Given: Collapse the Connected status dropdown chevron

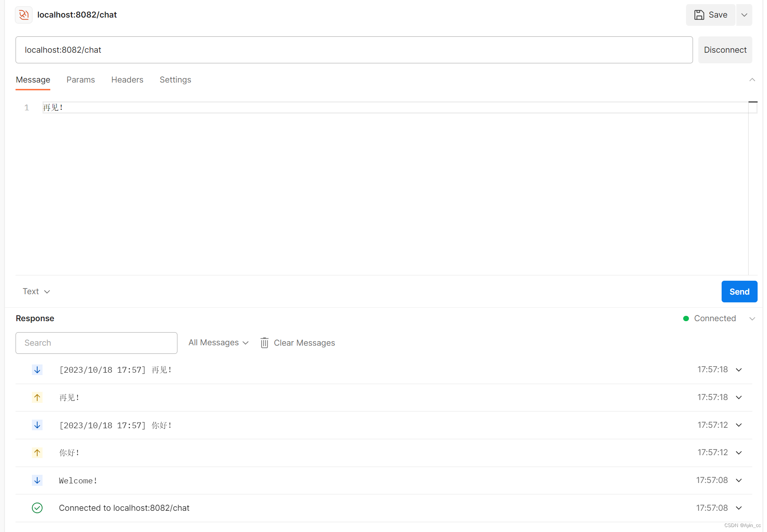Looking at the screenshot, I should click(752, 318).
